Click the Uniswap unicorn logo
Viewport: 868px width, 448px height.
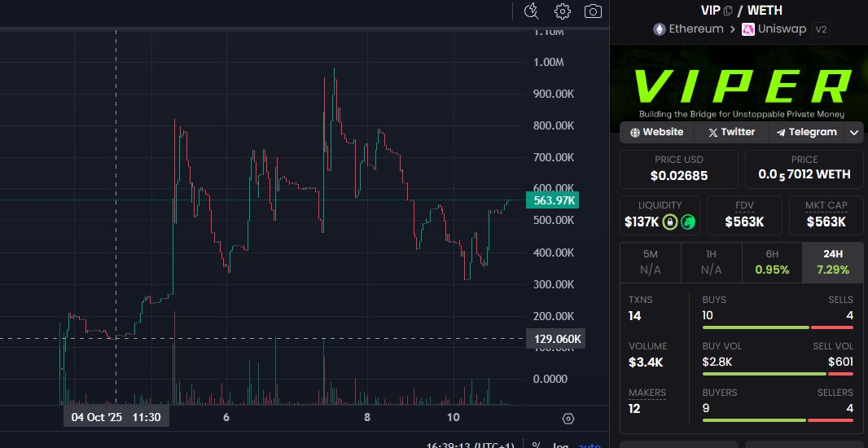[x=748, y=29]
